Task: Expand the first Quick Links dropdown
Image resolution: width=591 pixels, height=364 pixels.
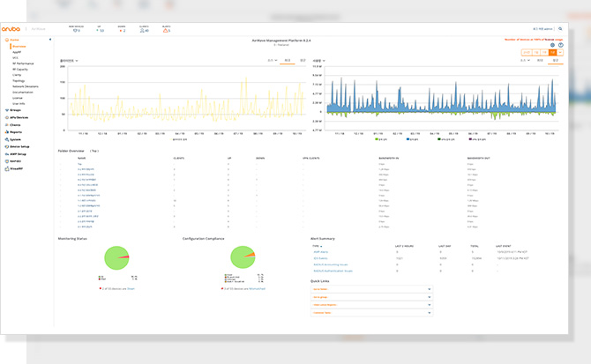Action: pyautogui.click(x=430, y=288)
